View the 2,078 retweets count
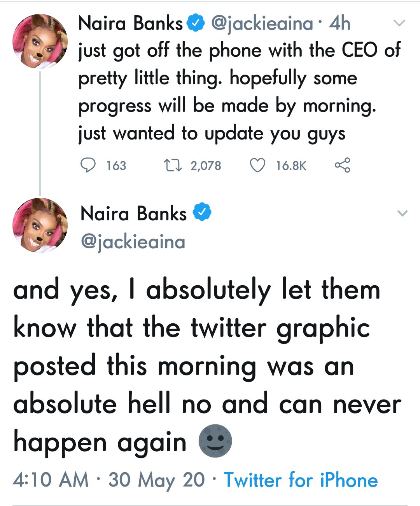Viewport: 420px width, 506px height. tap(205, 166)
